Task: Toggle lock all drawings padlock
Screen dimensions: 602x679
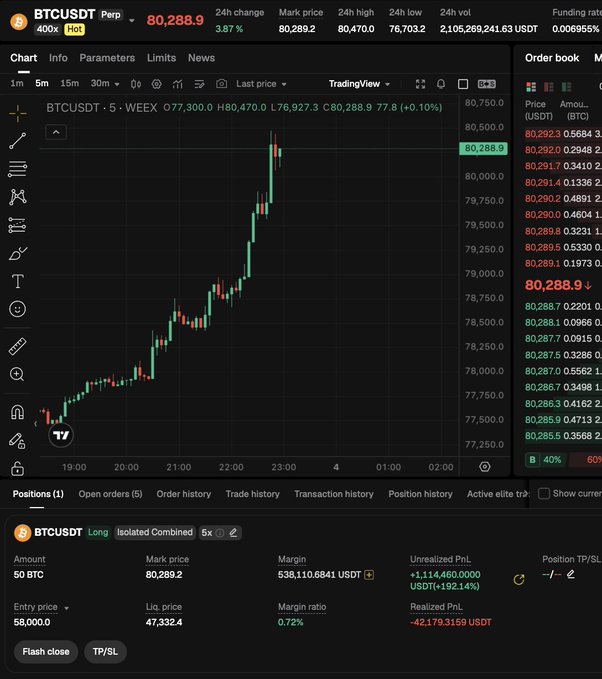Action: [x=17, y=469]
